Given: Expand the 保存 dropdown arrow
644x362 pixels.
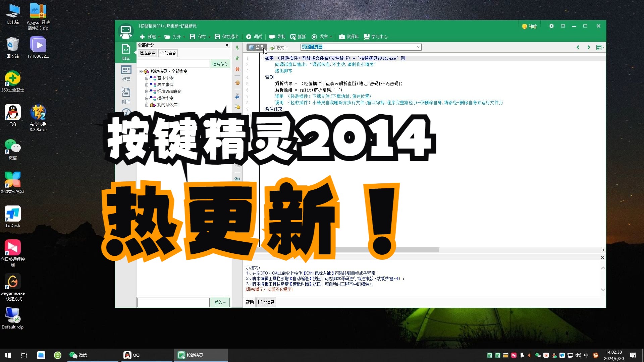Looking at the screenshot, I should [209, 37].
